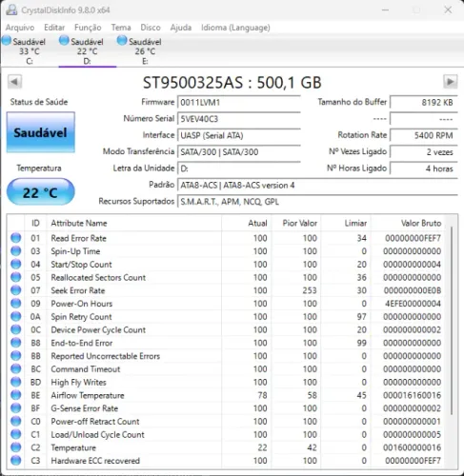
Task: Click the blue status orb for drive E:
Action: 122,41
